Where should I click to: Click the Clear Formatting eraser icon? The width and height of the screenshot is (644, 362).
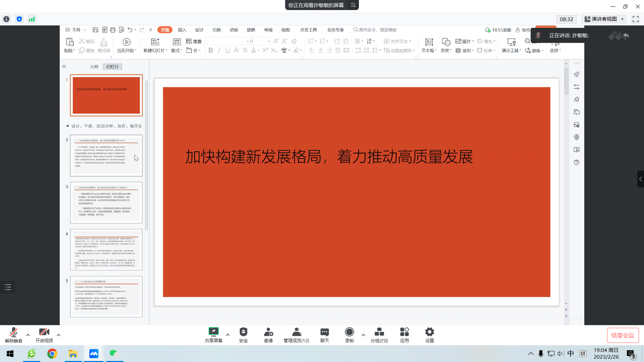[294, 41]
